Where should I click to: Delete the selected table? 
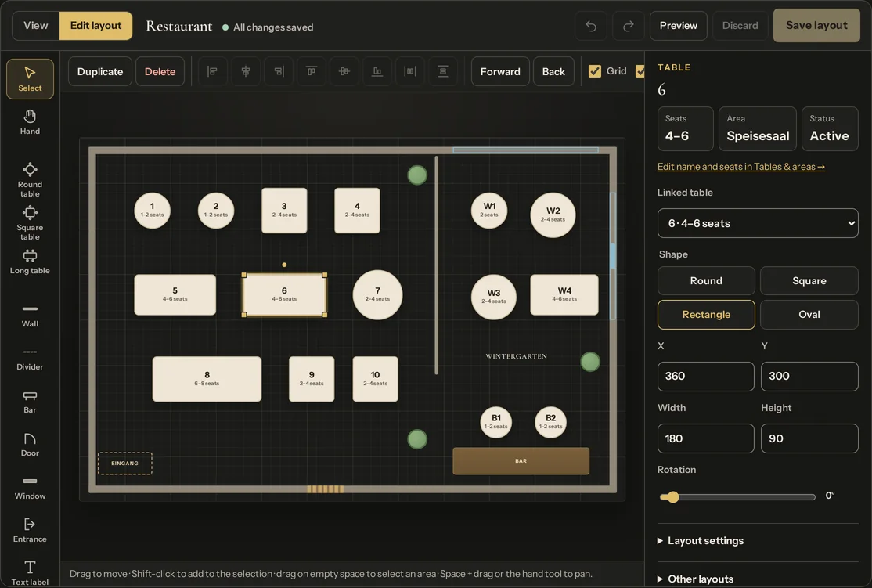160,71
